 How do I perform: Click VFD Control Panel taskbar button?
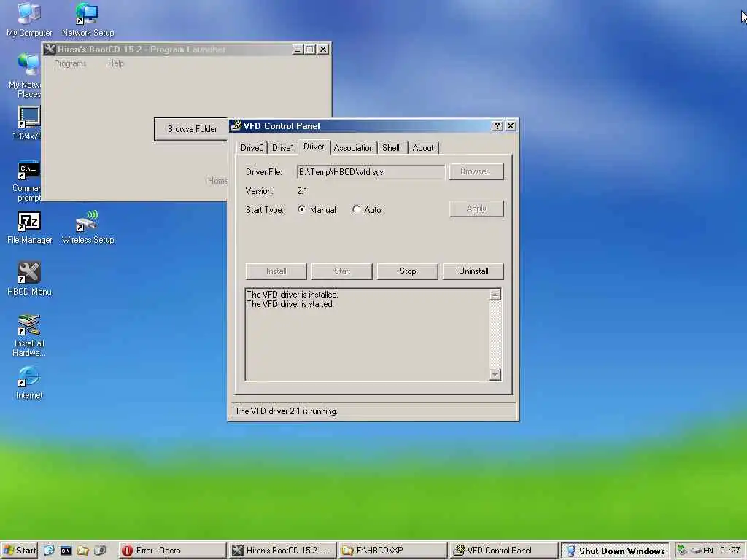[x=504, y=551]
